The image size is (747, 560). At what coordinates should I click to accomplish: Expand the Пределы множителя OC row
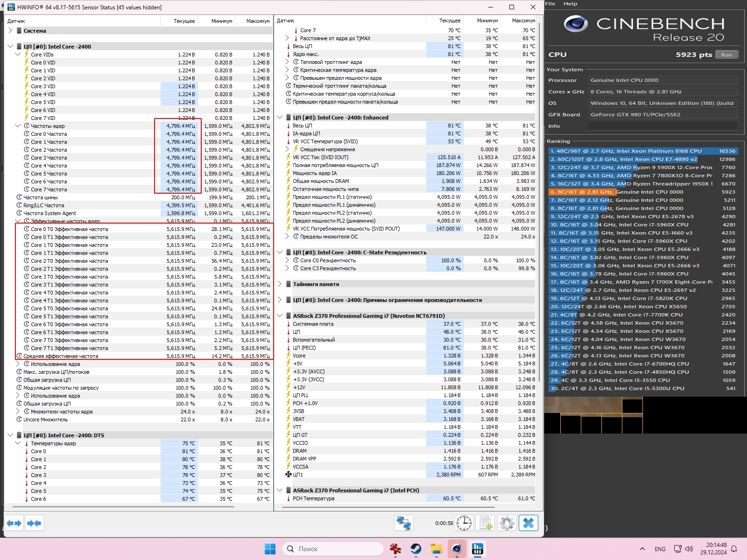point(287,237)
